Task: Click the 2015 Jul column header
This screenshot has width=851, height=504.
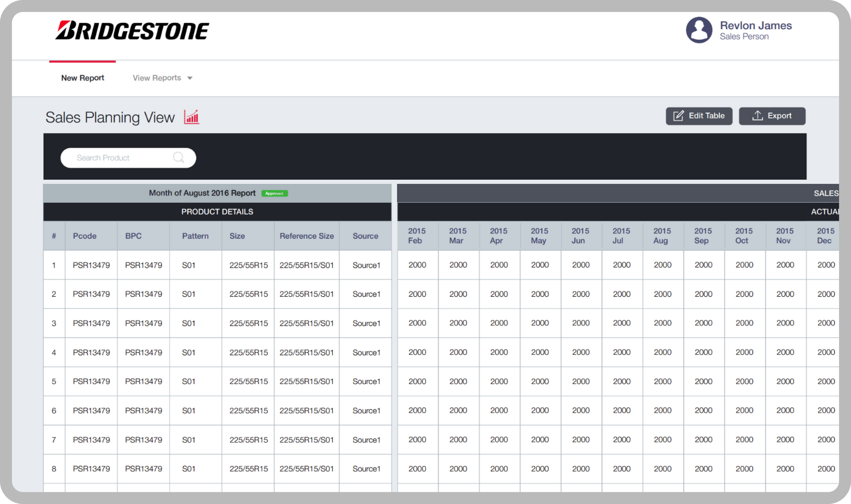Action: [622, 236]
